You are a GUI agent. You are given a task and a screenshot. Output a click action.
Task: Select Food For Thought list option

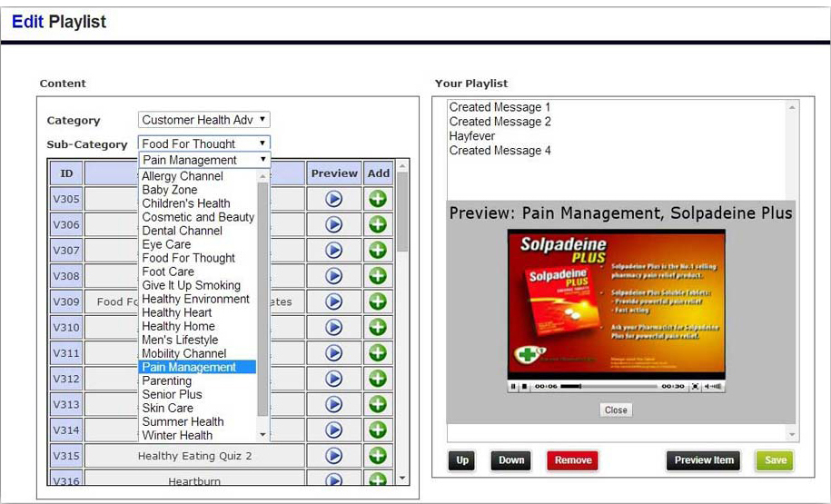click(x=198, y=258)
